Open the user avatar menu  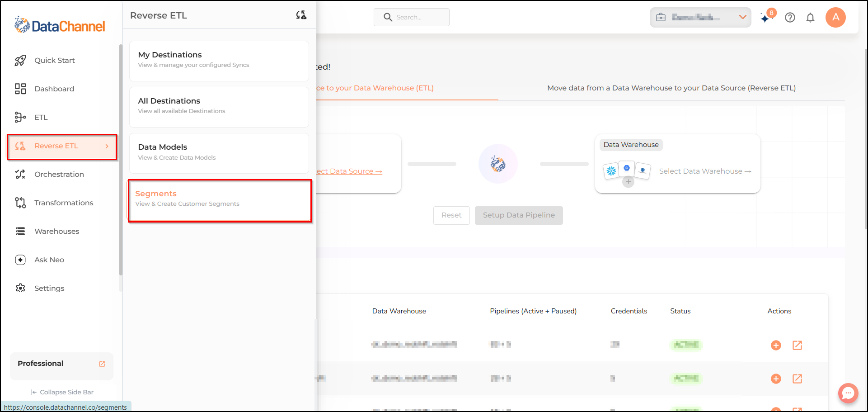point(835,17)
